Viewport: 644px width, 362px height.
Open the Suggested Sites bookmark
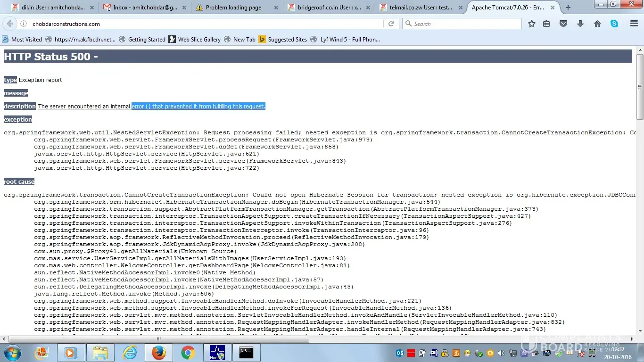click(283, 40)
